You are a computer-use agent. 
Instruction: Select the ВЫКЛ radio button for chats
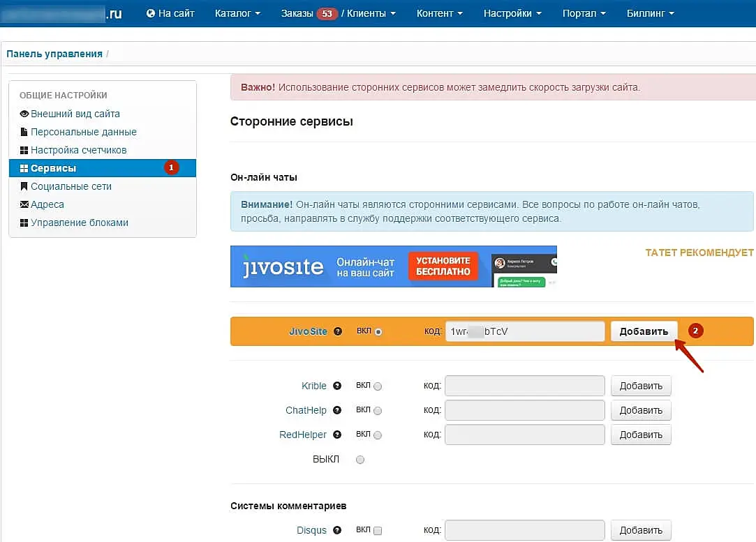pos(360,460)
